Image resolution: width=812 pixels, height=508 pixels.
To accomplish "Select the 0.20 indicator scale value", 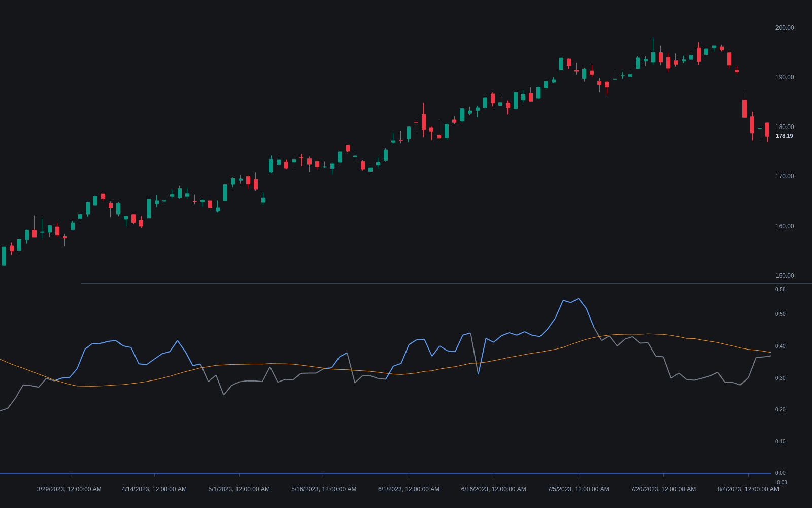I will [x=781, y=410].
